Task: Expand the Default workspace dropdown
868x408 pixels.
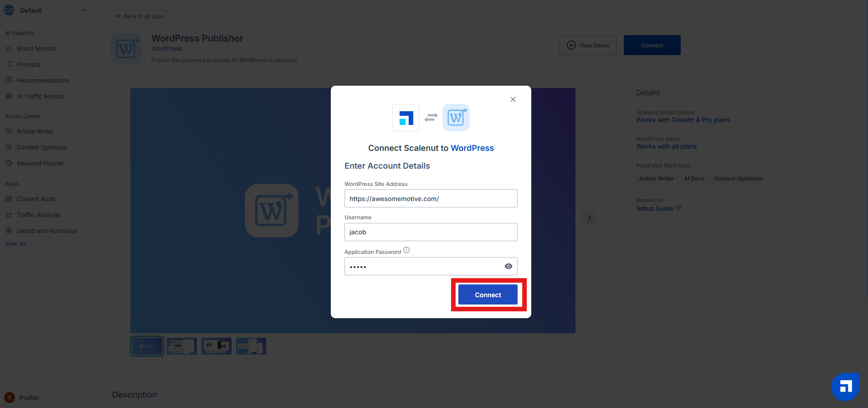Action: (x=84, y=10)
